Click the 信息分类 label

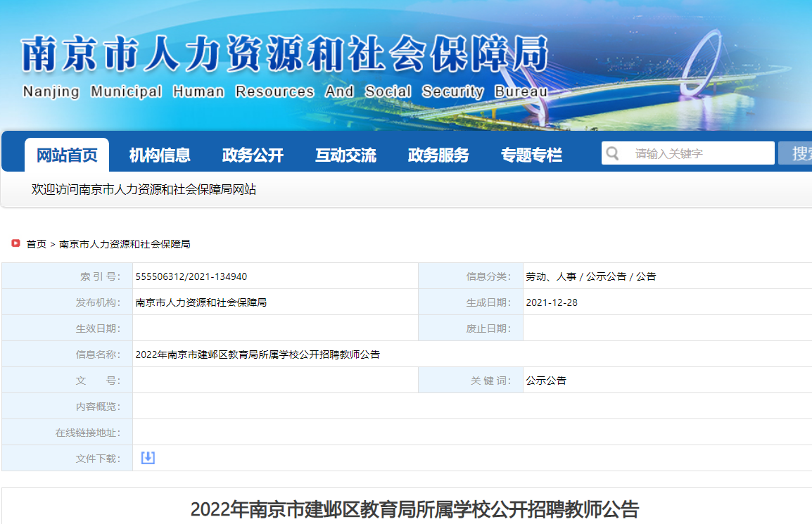488,276
